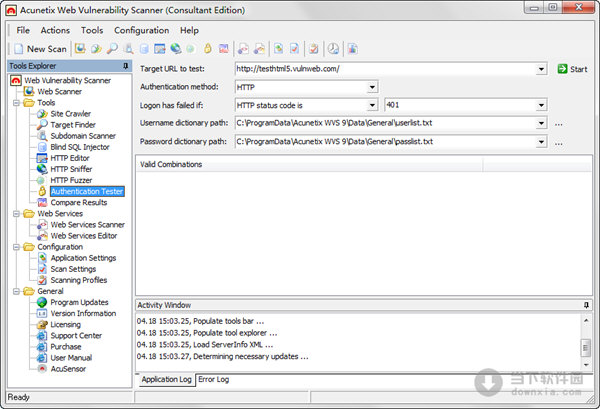Select Licensing in the tree

tap(65, 324)
